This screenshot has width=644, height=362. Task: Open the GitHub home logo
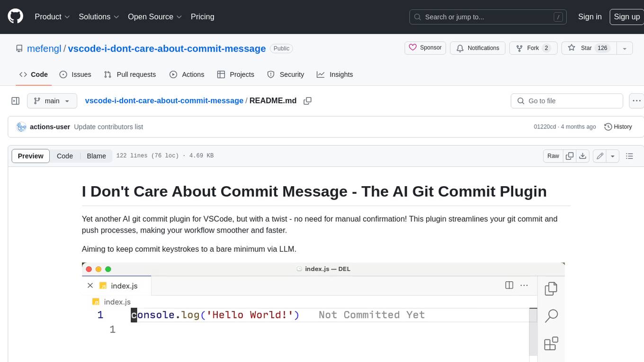pos(15,17)
